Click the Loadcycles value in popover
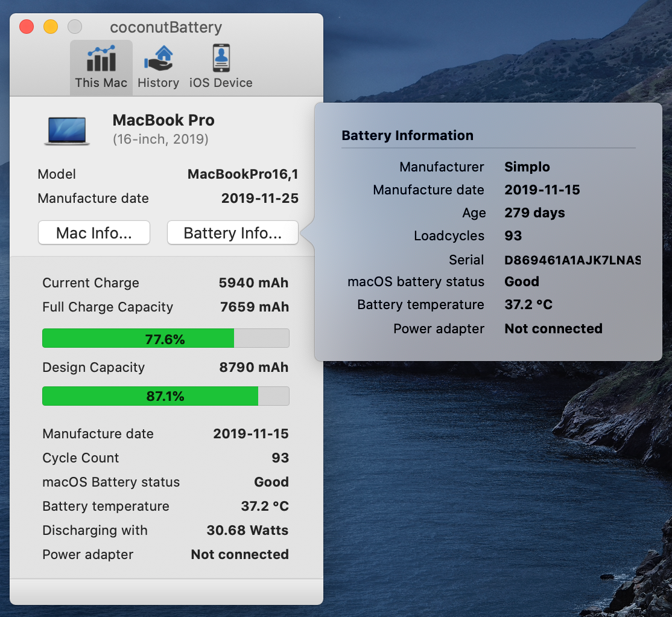The image size is (672, 617). tap(513, 236)
